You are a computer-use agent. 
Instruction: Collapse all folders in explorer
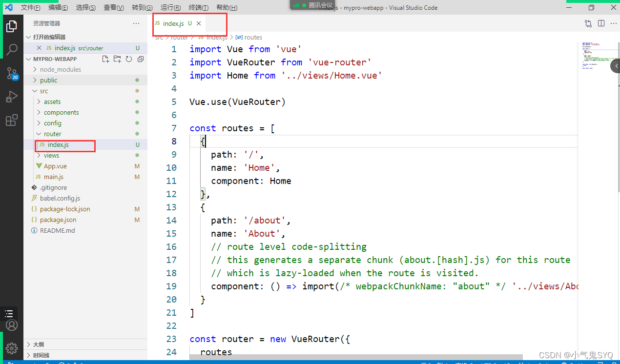pyautogui.click(x=141, y=59)
